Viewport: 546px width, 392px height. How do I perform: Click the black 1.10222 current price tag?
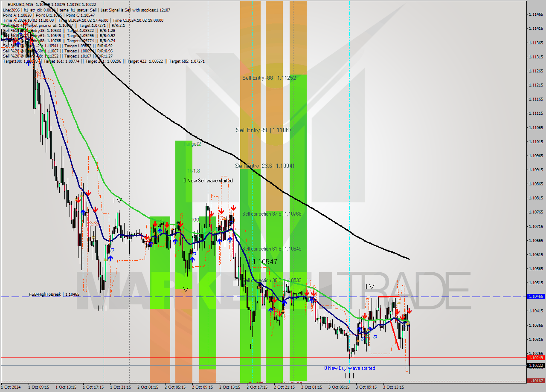pyautogui.click(x=536, y=366)
